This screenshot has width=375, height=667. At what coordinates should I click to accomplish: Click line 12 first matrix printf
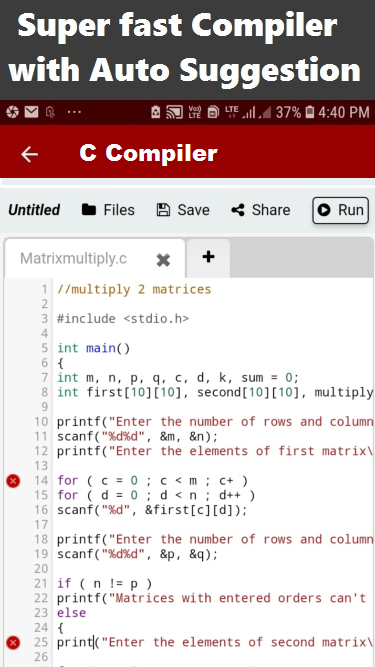click(x=215, y=451)
